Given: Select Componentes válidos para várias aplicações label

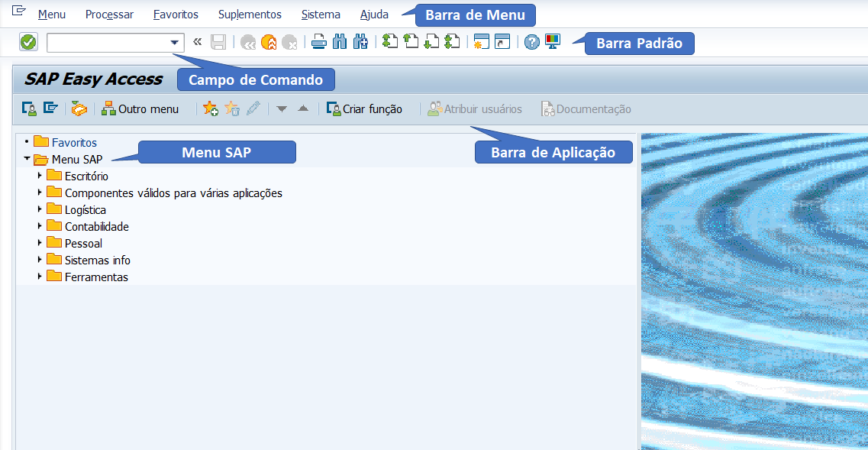Looking at the screenshot, I should 174,193.
